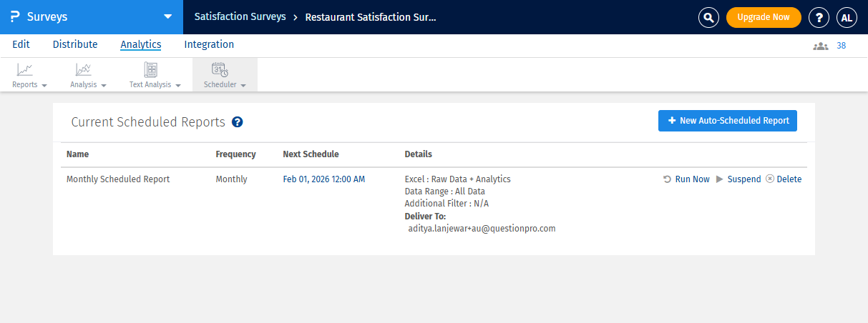Click the Feb 01, 2026 12:00 AM schedule
The width and height of the screenshot is (868, 323).
click(x=324, y=179)
